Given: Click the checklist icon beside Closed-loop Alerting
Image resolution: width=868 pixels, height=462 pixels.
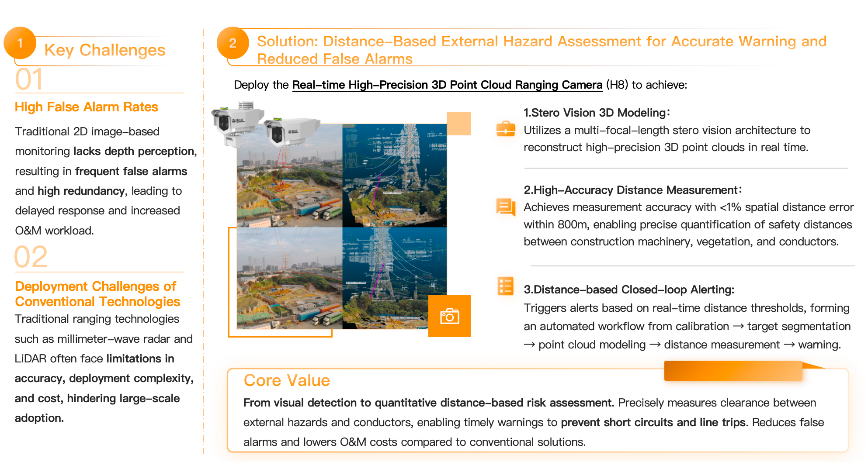Looking at the screenshot, I should click(x=505, y=286).
